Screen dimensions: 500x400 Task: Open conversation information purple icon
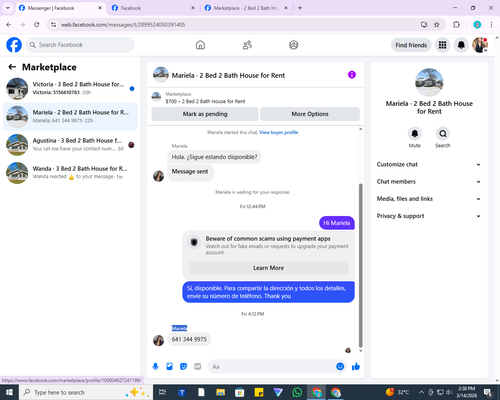click(352, 75)
